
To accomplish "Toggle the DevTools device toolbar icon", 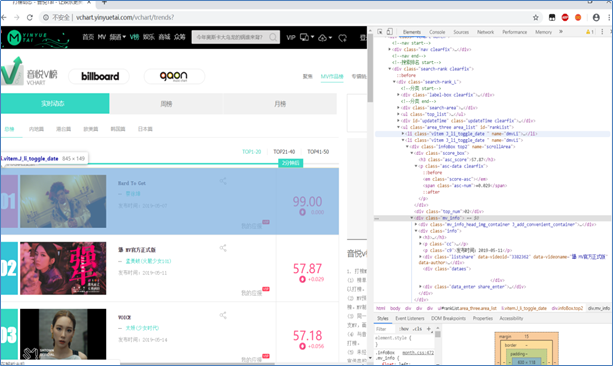I will point(390,32).
